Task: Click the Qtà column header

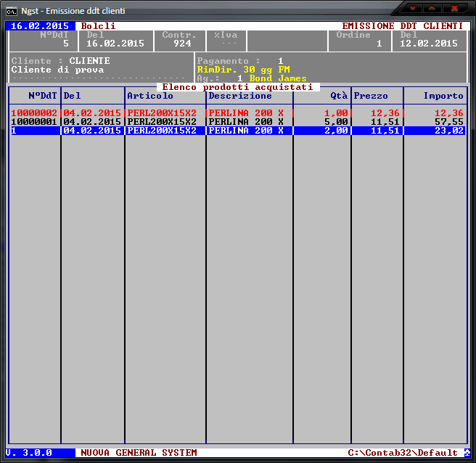Action: (x=337, y=96)
